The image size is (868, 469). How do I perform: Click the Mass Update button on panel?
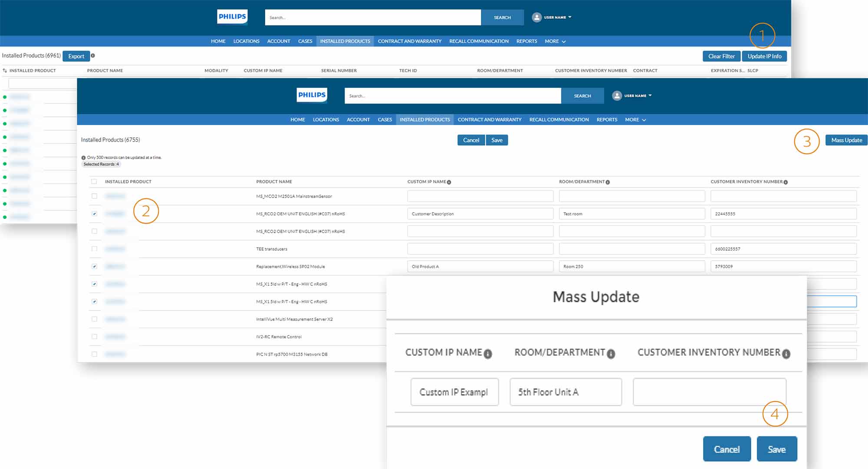pos(847,140)
